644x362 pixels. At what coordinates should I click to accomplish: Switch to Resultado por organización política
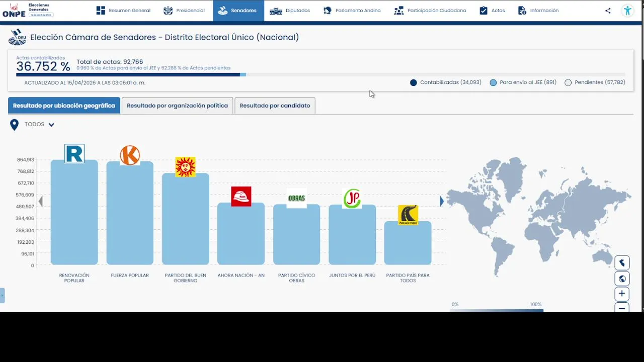(x=177, y=106)
